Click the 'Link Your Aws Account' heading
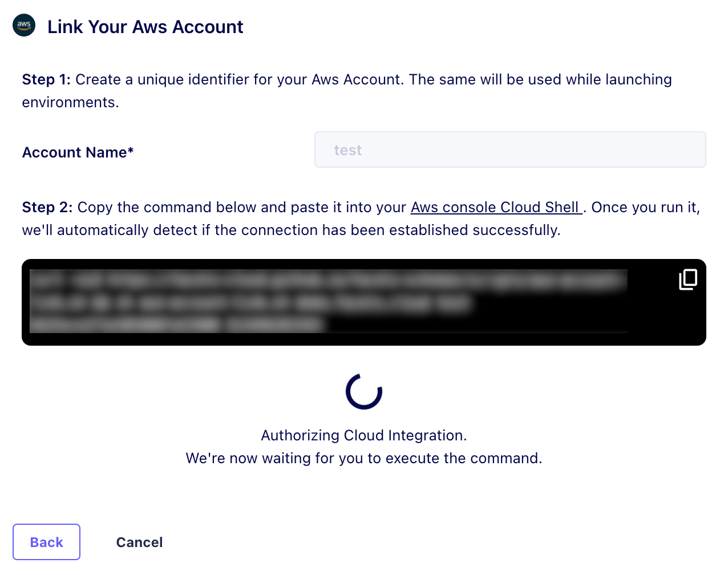Screen dimensions: 728x575 (x=145, y=27)
